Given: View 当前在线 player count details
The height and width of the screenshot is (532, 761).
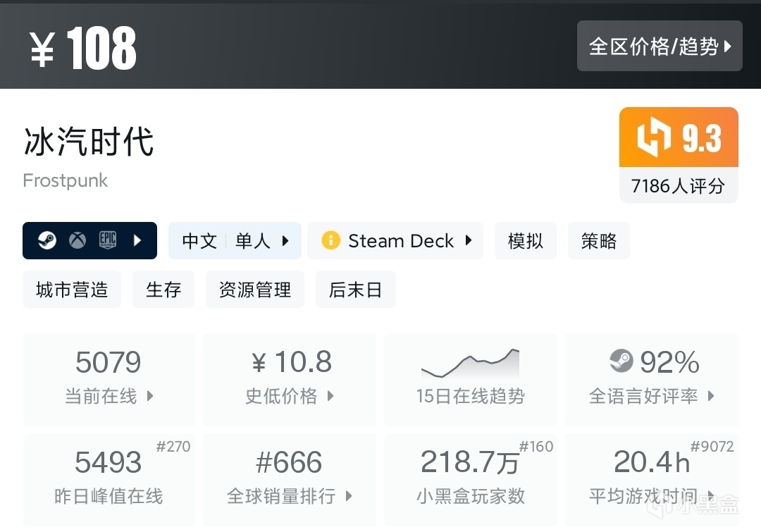Looking at the screenshot, I should (x=109, y=381).
